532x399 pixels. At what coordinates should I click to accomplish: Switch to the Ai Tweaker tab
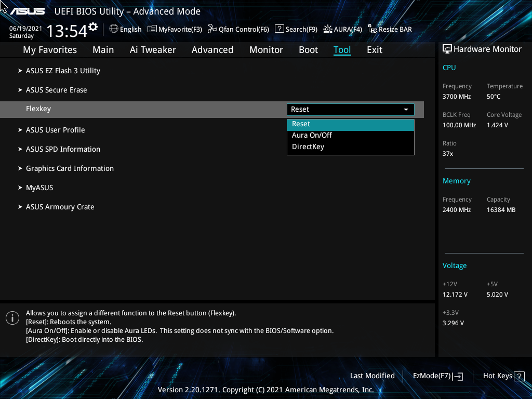point(153,49)
